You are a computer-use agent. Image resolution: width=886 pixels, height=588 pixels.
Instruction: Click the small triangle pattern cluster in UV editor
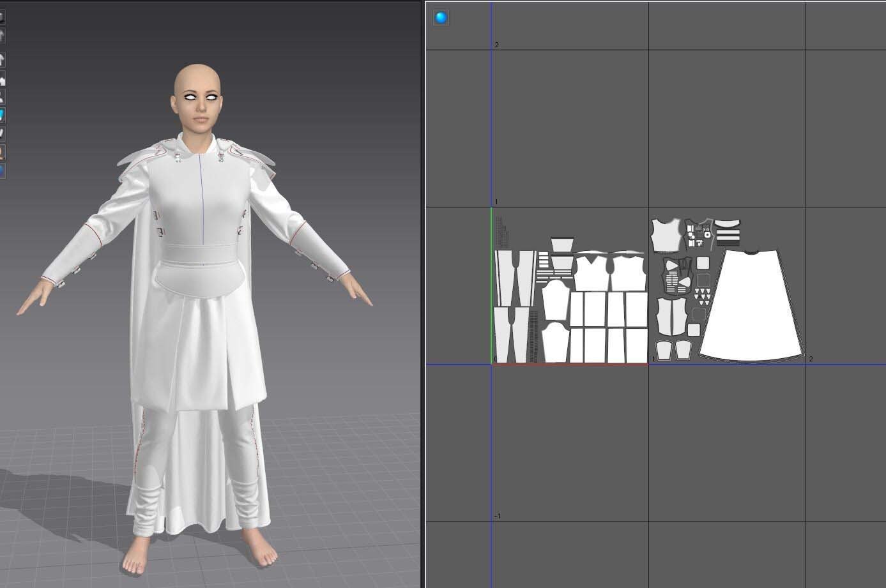[703, 296]
